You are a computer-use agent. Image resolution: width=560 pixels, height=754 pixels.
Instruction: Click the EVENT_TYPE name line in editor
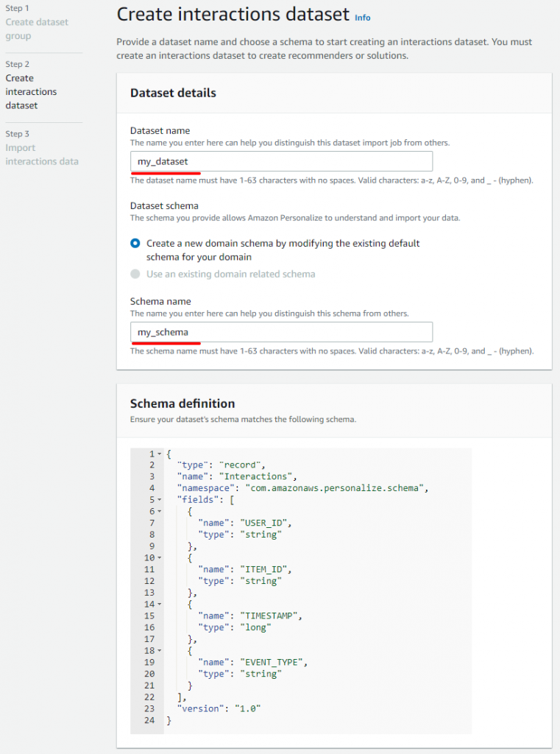(x=253, y=662)
